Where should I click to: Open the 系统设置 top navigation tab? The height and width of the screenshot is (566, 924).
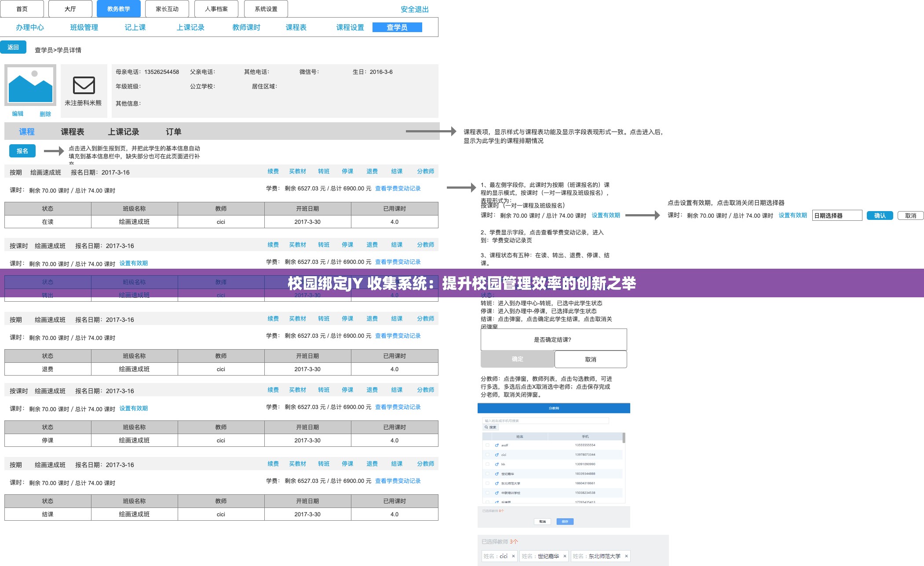tap(266, 9)
